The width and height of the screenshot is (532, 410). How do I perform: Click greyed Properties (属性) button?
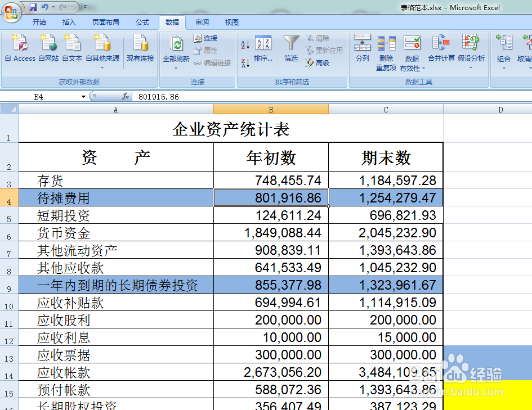click(x=205, y=51)
